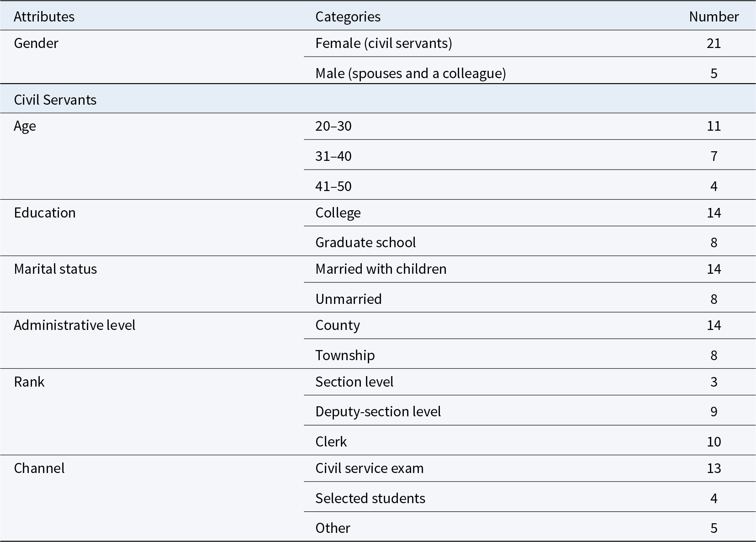756x542 pixels.
Task: Click the Attributes column header
Action: click(44, 16)
